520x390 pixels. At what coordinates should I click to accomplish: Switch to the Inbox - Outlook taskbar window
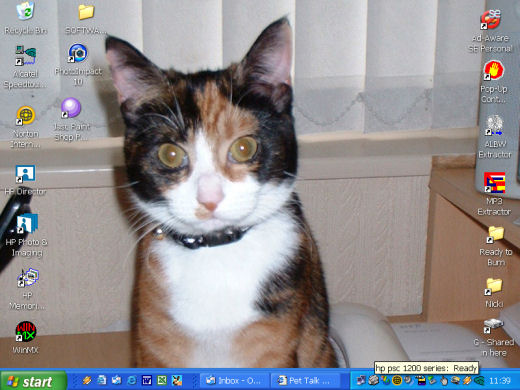[233, 381]
